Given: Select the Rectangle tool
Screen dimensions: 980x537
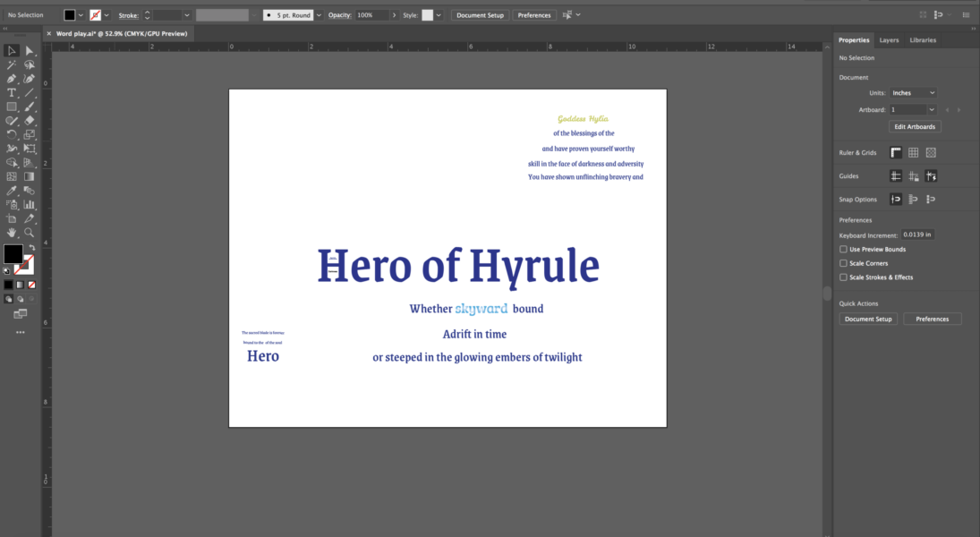Looking at the screenshot, I should click(x=12, y=105).
